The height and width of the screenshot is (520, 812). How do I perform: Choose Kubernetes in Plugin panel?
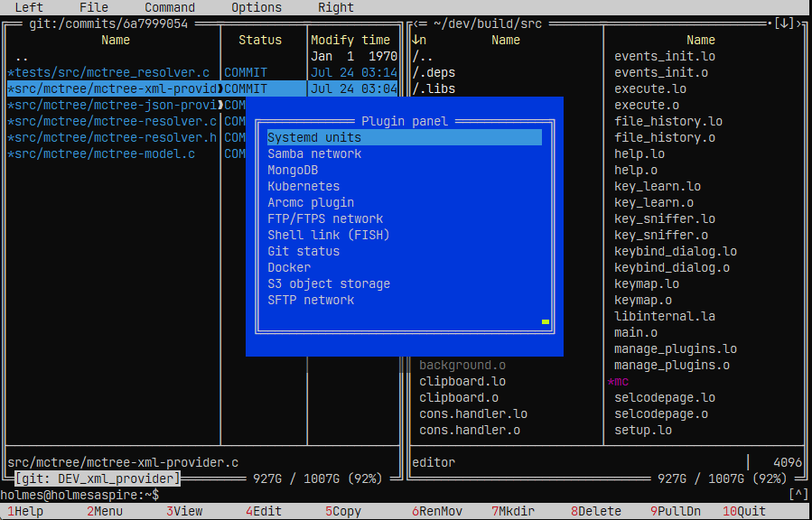(x=405, y=186)
